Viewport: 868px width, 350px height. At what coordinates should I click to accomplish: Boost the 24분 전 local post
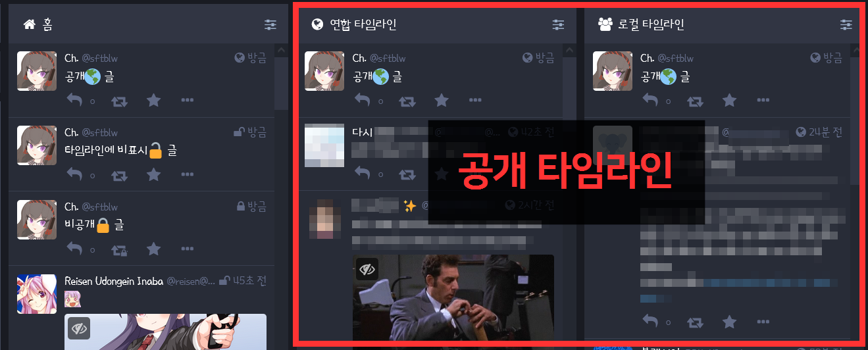pos(696,322)
